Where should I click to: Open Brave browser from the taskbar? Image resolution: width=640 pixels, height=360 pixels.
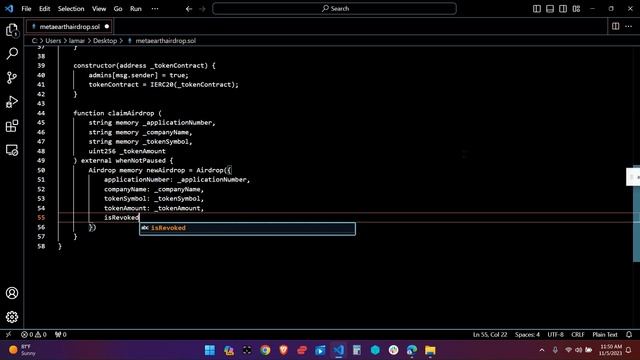284,350
